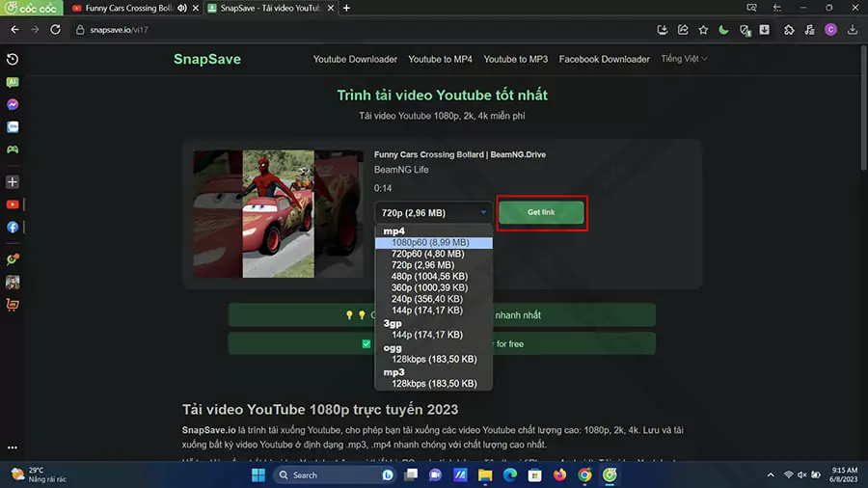Launch Google Chrome from taskbar

coord(584,474)
